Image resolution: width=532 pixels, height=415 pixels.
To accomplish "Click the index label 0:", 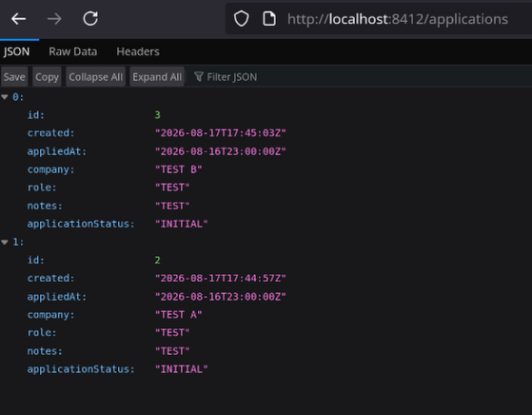I will tap(18, 97).
